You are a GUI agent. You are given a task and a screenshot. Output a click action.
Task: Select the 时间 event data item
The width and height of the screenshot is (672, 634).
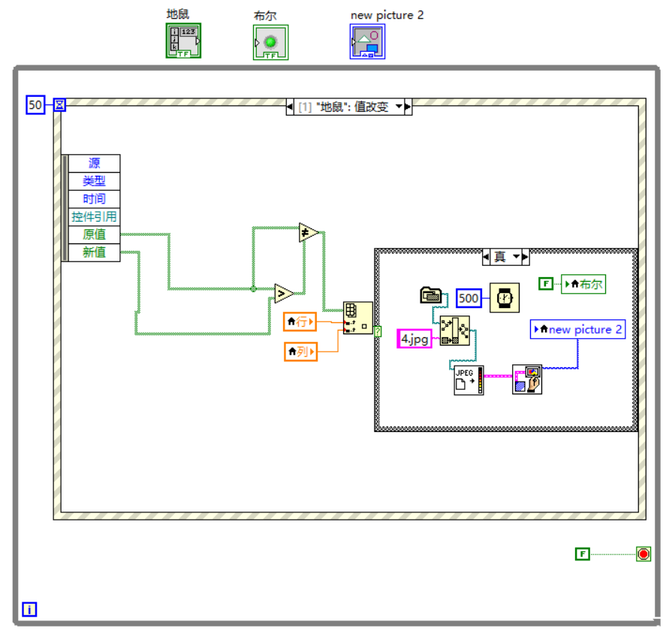pyautogui.click(x=94, y=199)
